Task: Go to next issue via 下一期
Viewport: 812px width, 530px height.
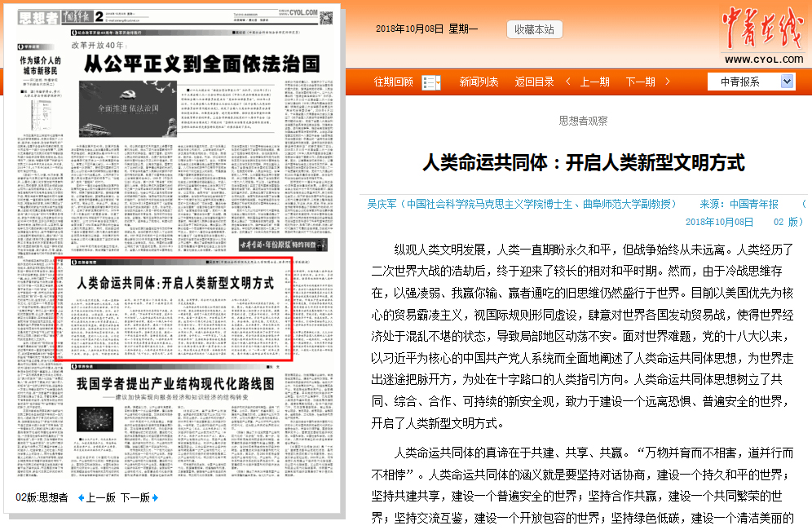Action: tap(640, 82)
